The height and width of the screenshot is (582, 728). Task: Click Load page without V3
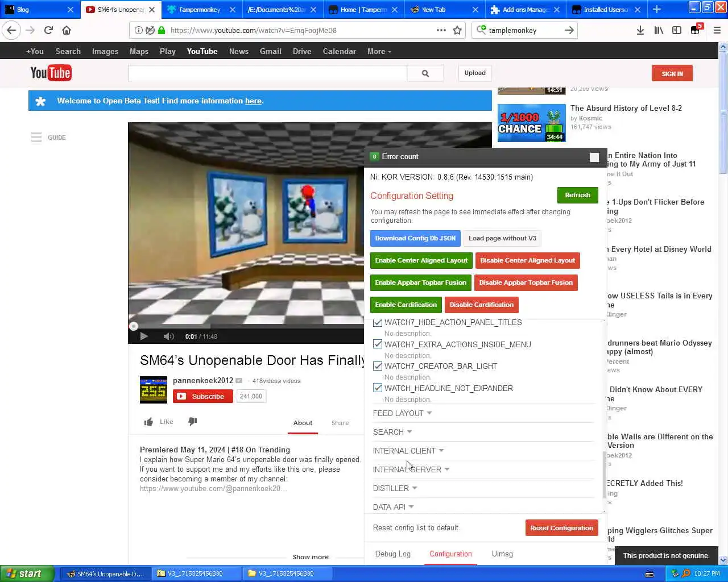point(502,238)
